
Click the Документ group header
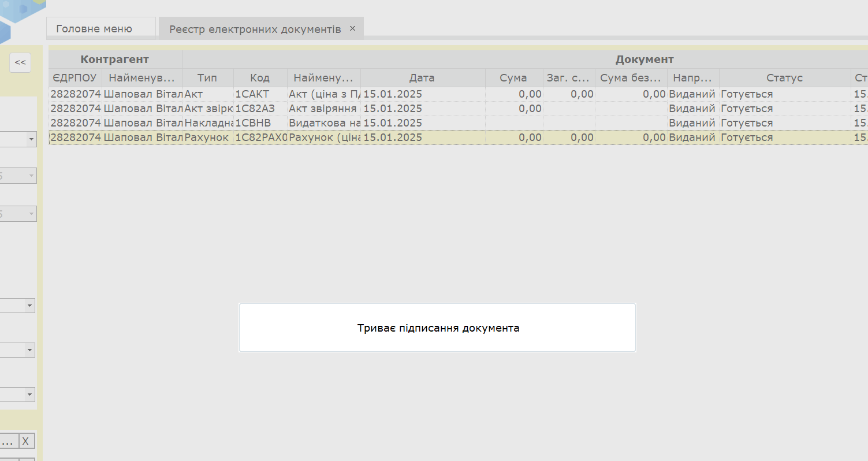(x=644, y=60)
